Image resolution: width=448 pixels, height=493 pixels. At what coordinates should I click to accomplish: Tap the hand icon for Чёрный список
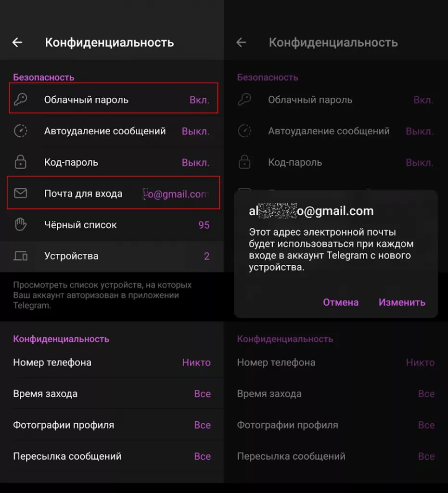click(20, 225)
